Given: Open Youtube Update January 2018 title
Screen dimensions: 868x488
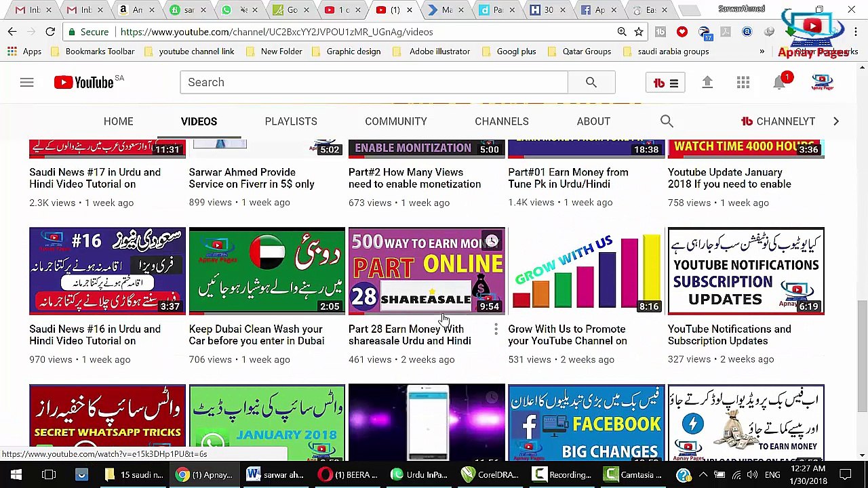Looking at the screenshot, I should [729, 178].
